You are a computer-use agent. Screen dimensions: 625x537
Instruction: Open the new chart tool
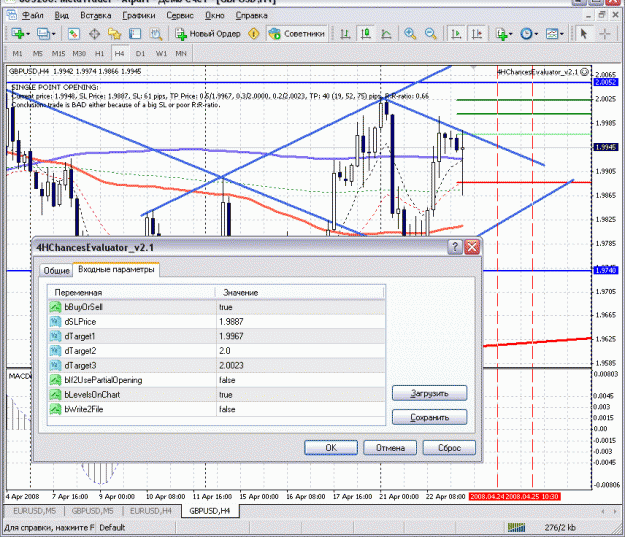click(18, 33)
